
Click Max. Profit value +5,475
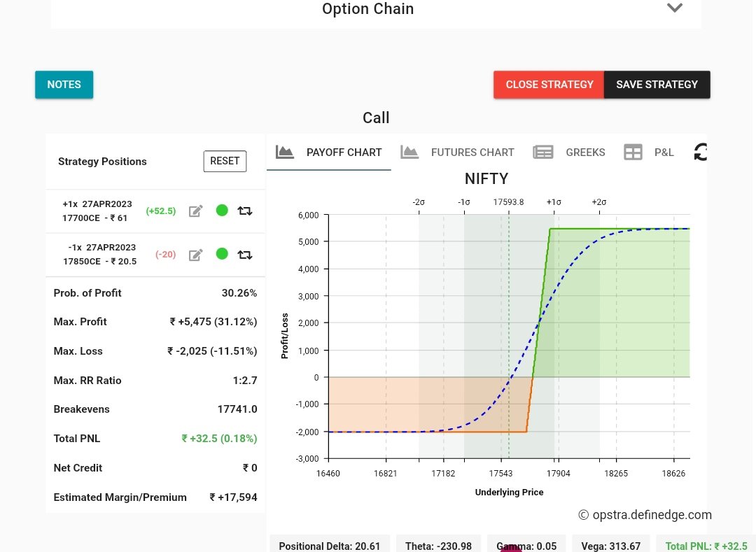213,322
